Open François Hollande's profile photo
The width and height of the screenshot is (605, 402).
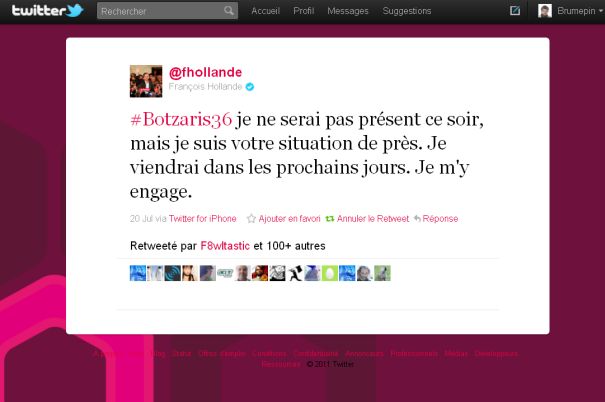point(146,81)
